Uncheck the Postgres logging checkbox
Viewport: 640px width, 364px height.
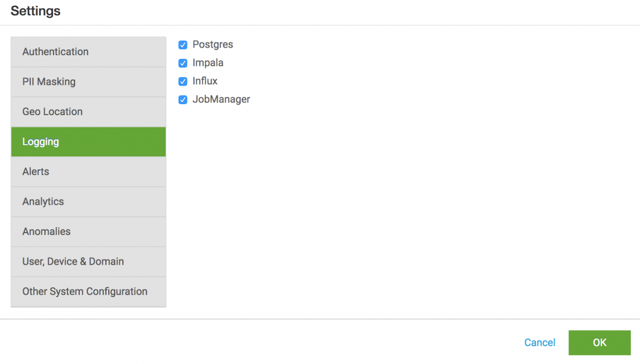pos(183,45)
